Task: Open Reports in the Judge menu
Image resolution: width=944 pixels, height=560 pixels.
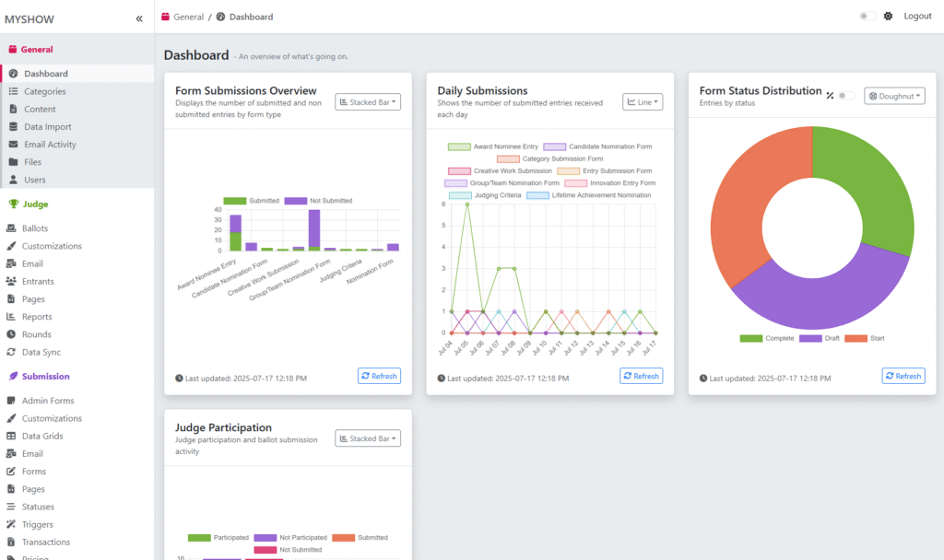Action: click(38, 317)
